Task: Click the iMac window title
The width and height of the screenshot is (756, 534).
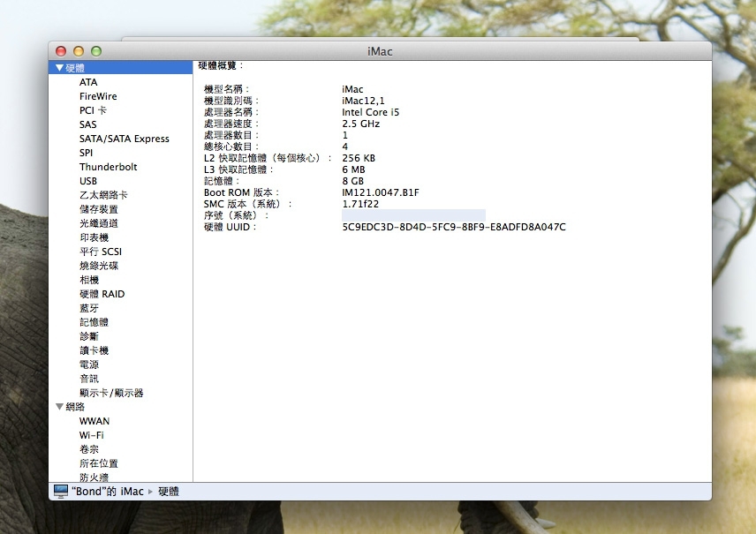Action: (x=380, y=51)
